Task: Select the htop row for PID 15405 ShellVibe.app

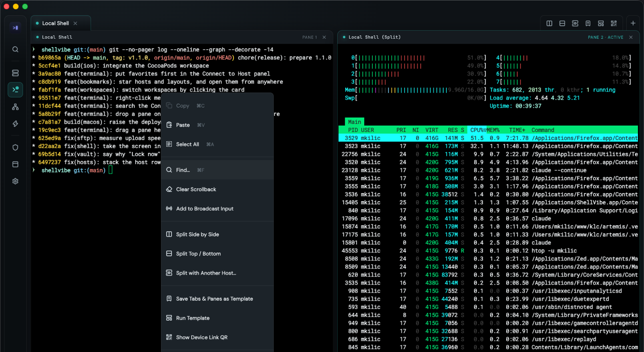Action: point(488,202)
